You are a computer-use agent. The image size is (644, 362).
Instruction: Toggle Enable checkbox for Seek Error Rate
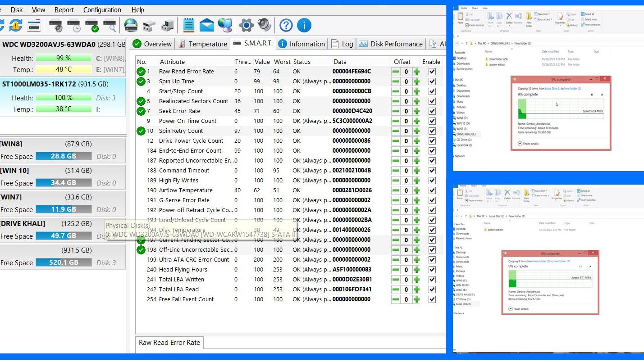pos(432,111)
